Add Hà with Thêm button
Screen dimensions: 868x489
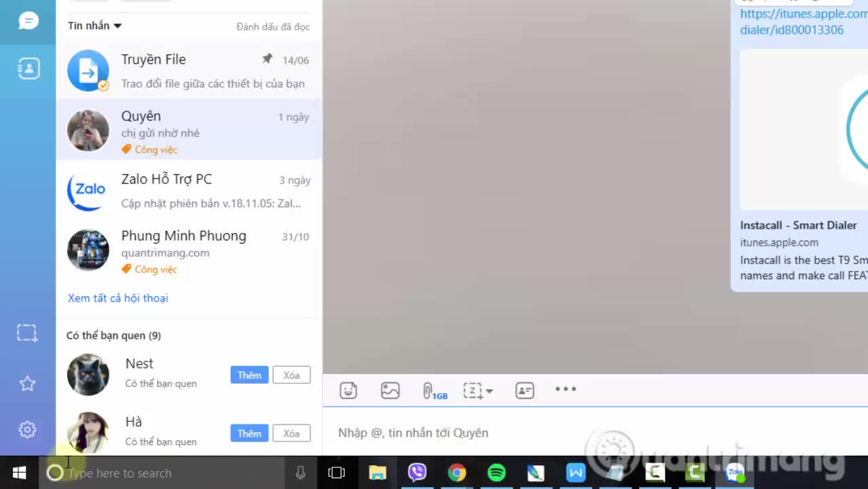[x=249, y=433]
